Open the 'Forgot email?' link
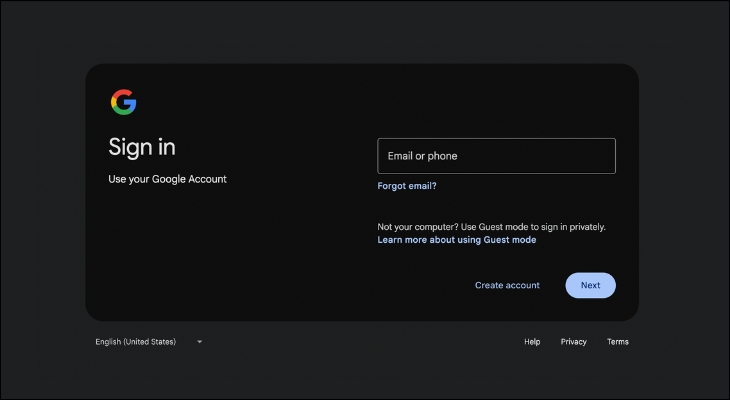730x400 pixels. tap(406, 186)
